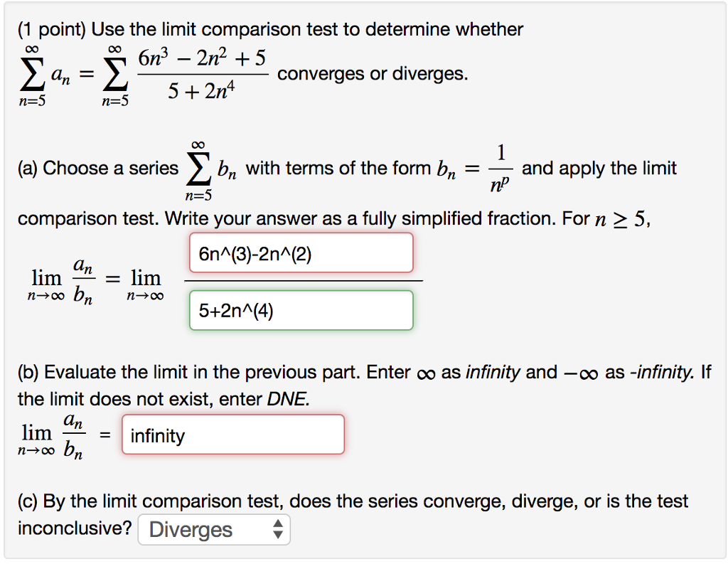The image size is (728, 564).
Task: Click the up arrow on the Diverges selector
Action: pos(277,525)
